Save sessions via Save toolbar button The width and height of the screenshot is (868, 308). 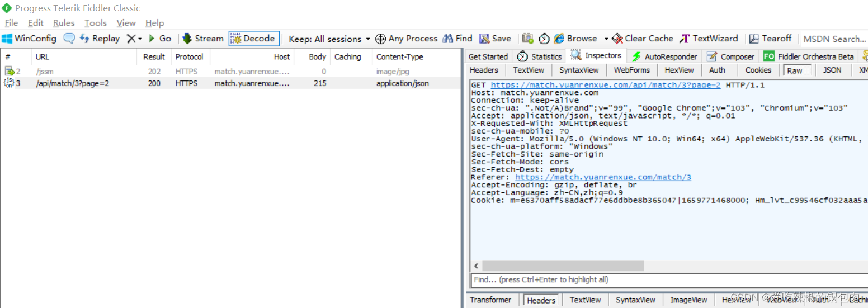495,39
